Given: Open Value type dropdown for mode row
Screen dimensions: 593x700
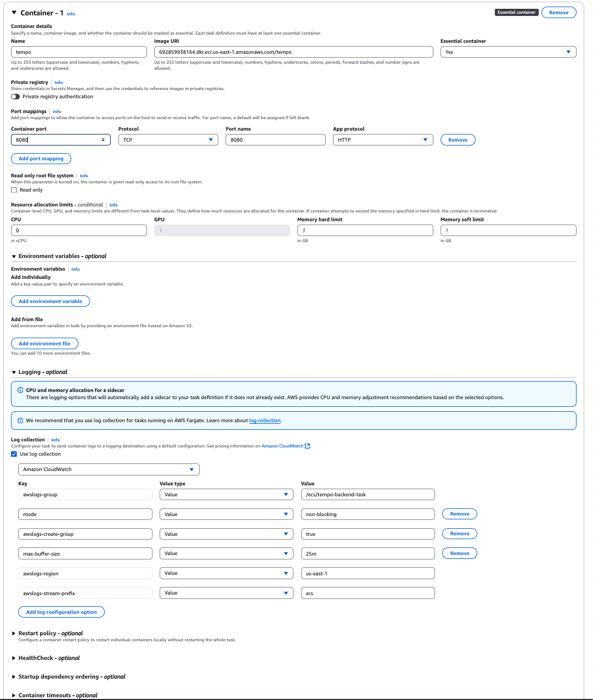Looking at the screenshot, I should [227, 514].
